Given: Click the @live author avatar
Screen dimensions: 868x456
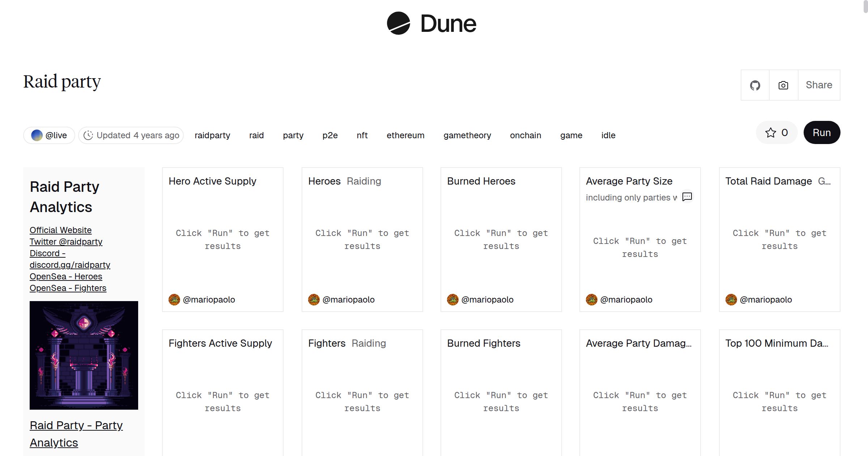Looking at the screenshot, I should pyautogui.click(x=37, y=135).
